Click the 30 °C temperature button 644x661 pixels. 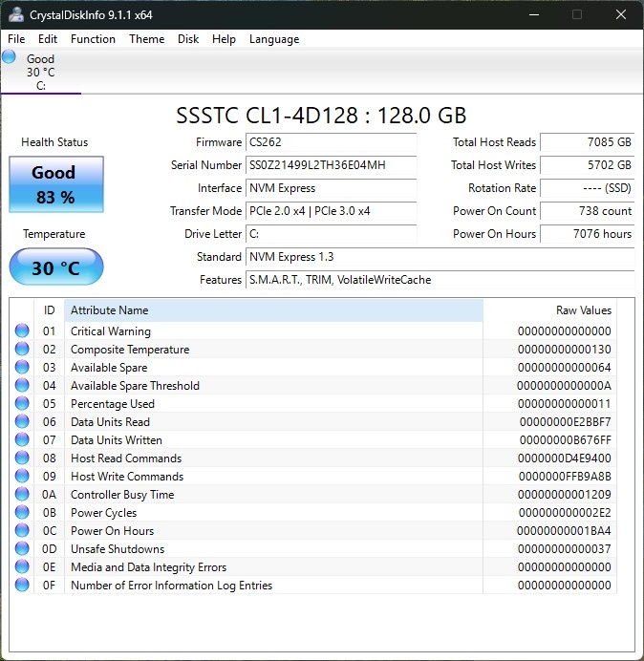(56, 267)
